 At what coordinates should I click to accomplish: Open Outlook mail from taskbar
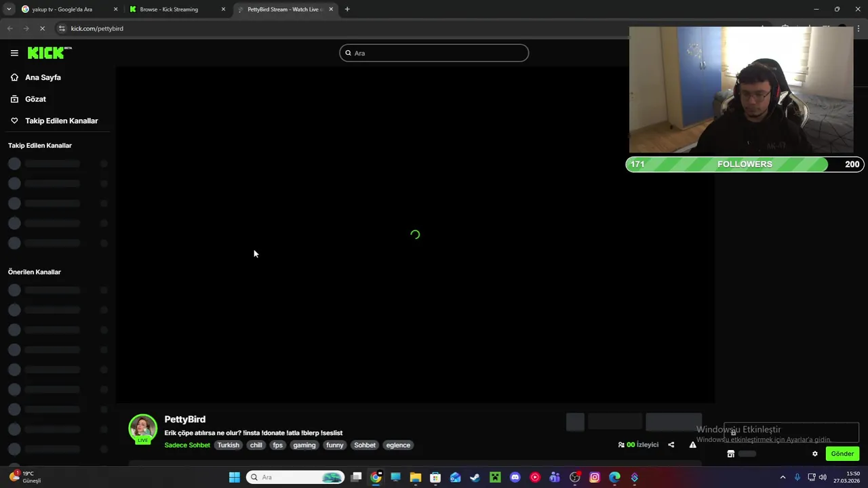point(455,477)
